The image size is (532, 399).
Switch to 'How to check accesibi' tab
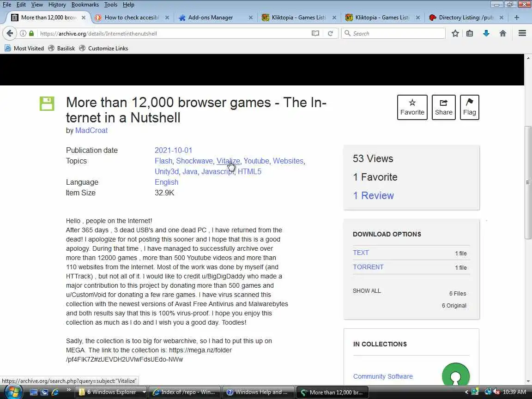(x=131, y=18)
